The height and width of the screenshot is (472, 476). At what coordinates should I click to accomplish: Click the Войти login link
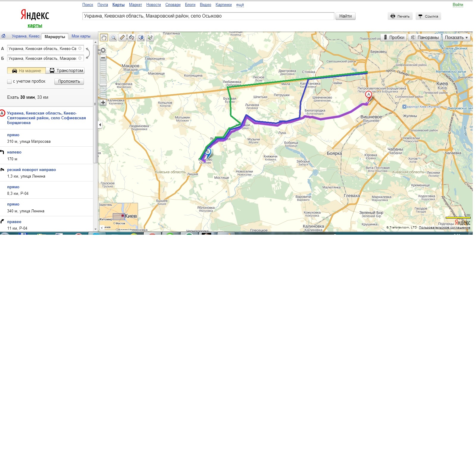pyautogui.click(x=458, y=5)
